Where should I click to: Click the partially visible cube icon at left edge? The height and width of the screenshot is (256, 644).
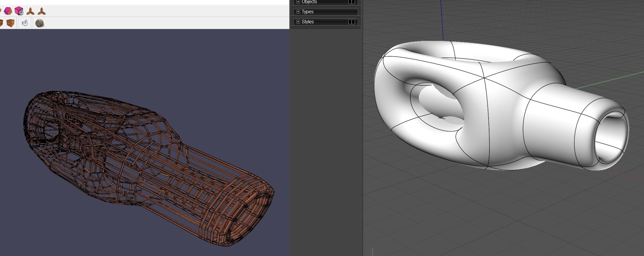pyautogui.click(x=1, y=23)
